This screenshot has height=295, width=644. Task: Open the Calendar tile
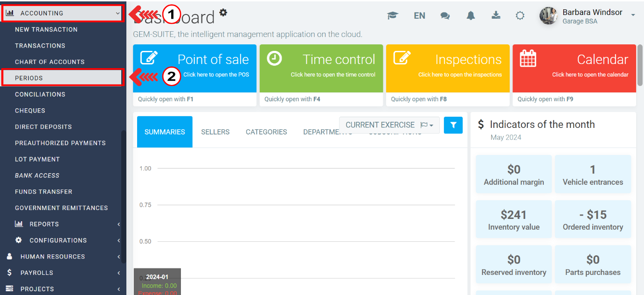pos(574,68)
